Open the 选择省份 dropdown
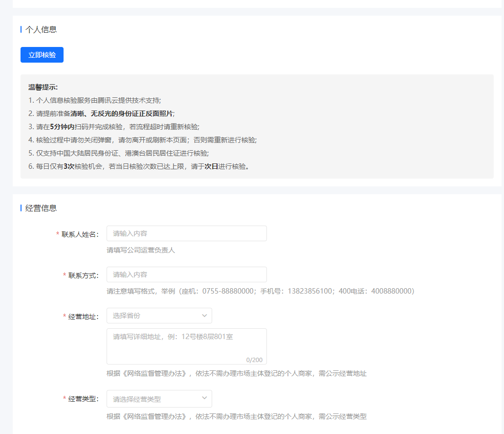504x434 pixels. [x=159, y=316]
